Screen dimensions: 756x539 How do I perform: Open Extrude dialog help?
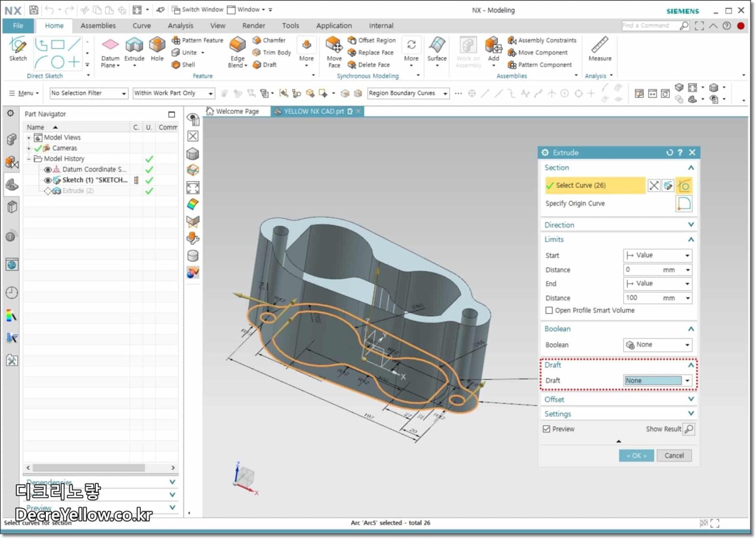(680, 153)
